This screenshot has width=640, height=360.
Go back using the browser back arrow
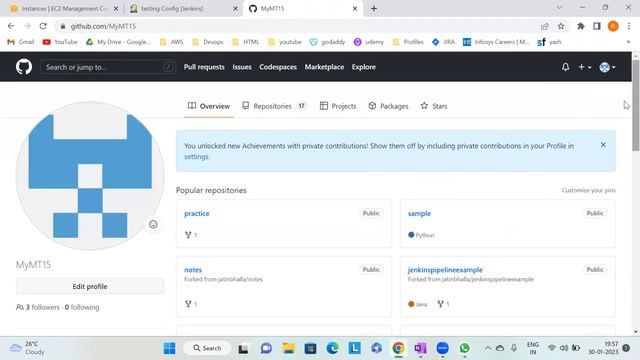(x=11, y=26)
